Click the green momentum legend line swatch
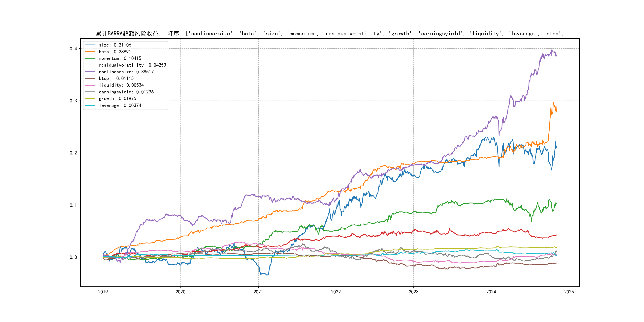This screenshot has height=322, width=644. pos(90,58)
